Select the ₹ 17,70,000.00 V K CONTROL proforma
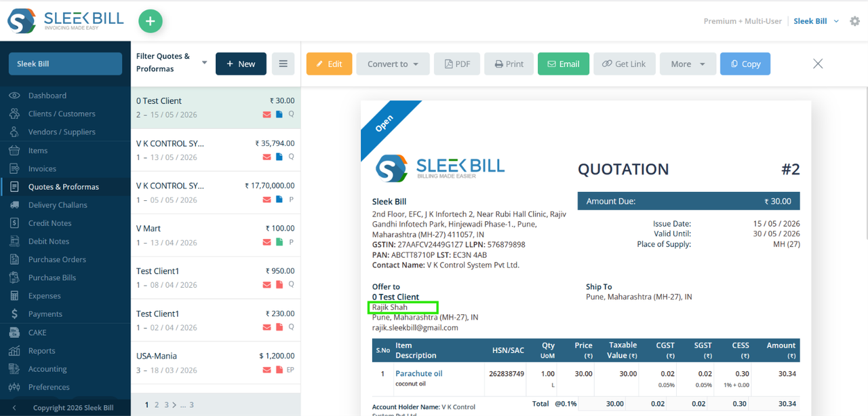This screenshot has width=868, height=416. coord(216,193)
